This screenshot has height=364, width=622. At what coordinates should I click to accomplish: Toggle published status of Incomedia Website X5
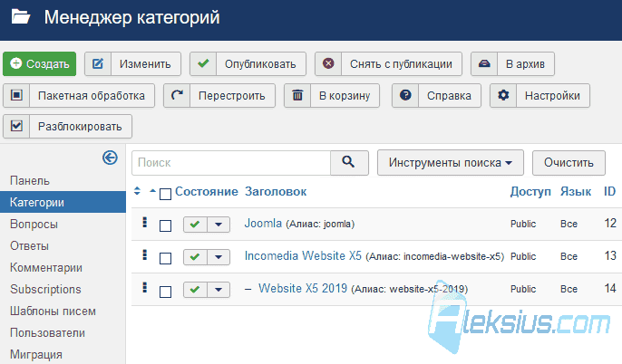[x=195, y=257]
